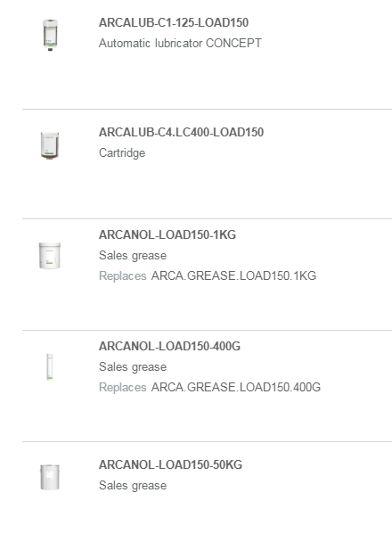The width and height of the screenshot is (392, 534).
Task: Click Sales grease under ARCANOL-LOAD150-1KG
Action: coord(133,256)
